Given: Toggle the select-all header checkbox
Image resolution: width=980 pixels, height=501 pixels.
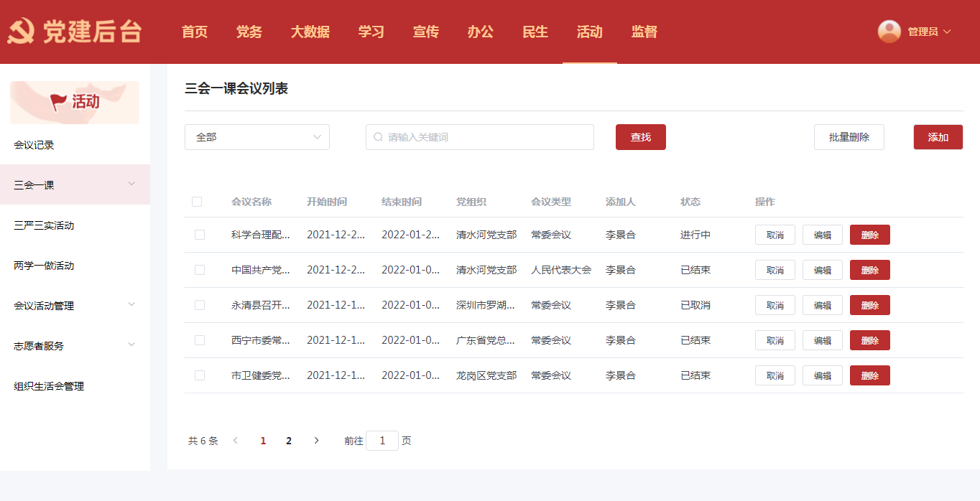Looking at the screenshot, I should coord(197,202).
